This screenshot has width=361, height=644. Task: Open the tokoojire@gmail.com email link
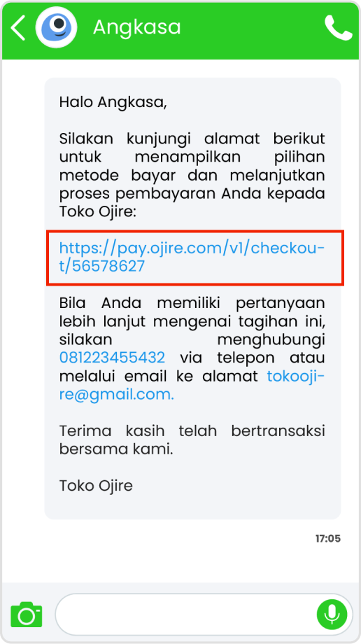(192, 385)
